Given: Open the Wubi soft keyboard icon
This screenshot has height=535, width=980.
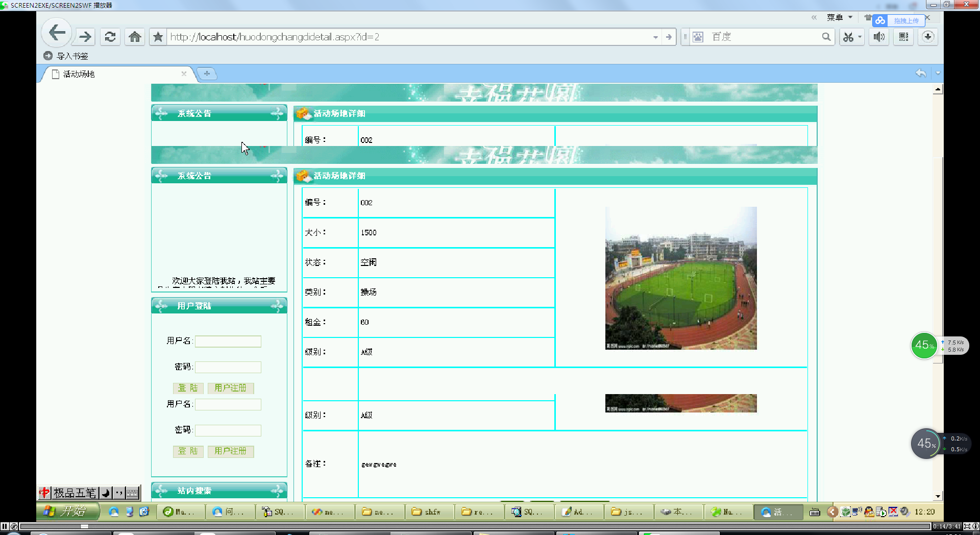Looking at the screenshot, I should click(132, 493).
